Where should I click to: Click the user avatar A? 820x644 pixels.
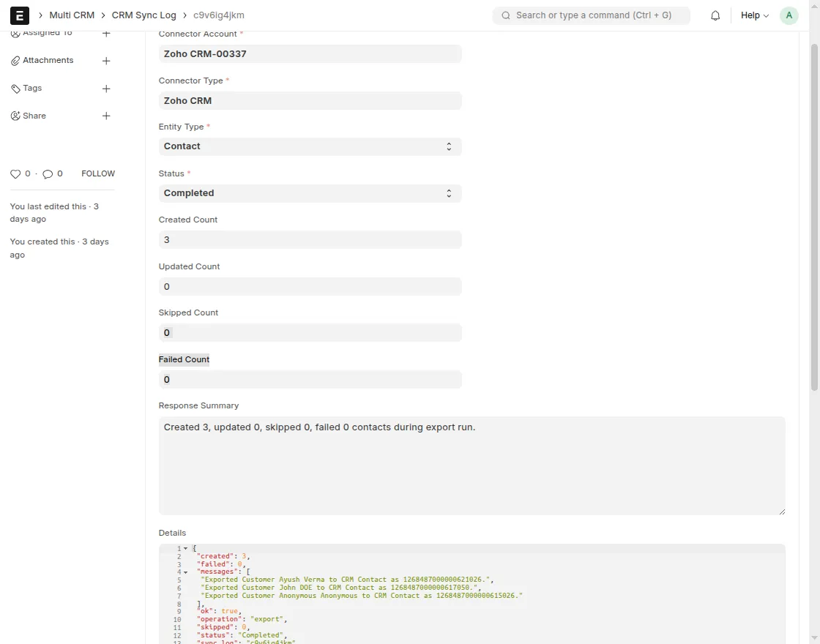tap(789, 15)
